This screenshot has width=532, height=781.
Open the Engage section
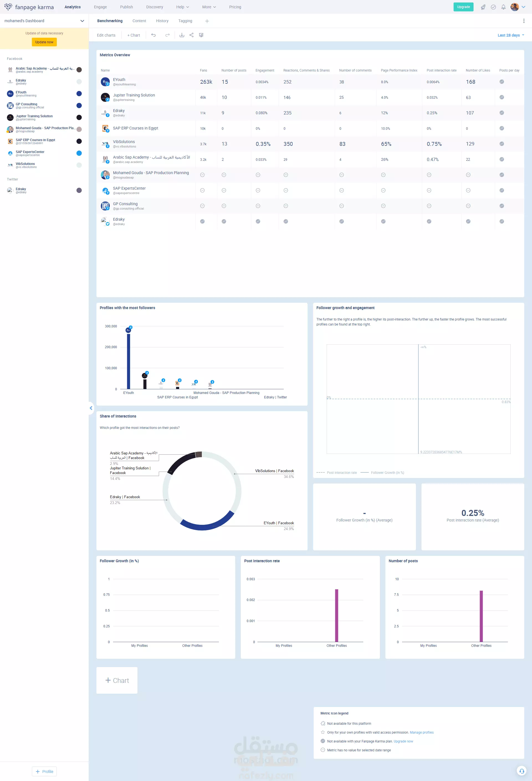click(x=100, y=7)
